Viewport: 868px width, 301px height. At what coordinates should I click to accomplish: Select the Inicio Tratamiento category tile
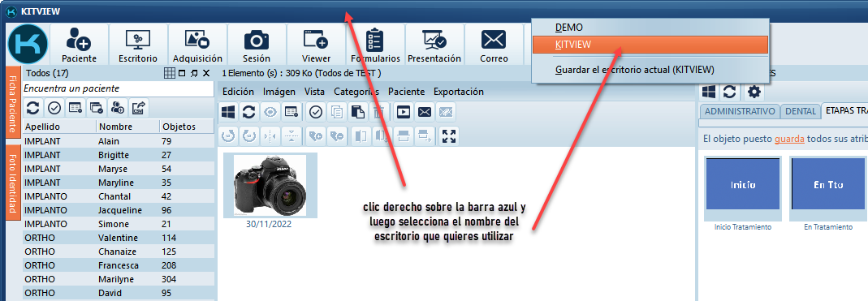(x=743, y=190)
